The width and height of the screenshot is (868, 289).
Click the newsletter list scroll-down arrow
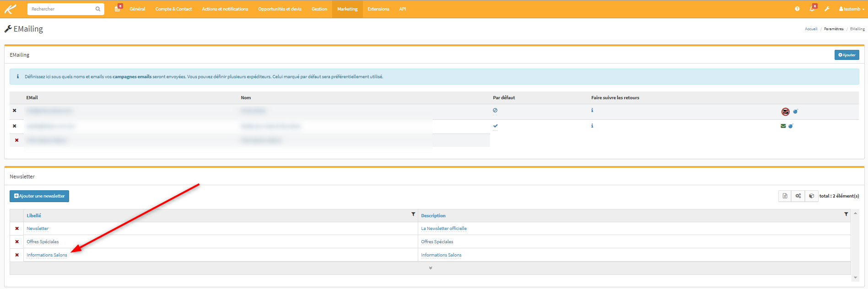(855, 278)
